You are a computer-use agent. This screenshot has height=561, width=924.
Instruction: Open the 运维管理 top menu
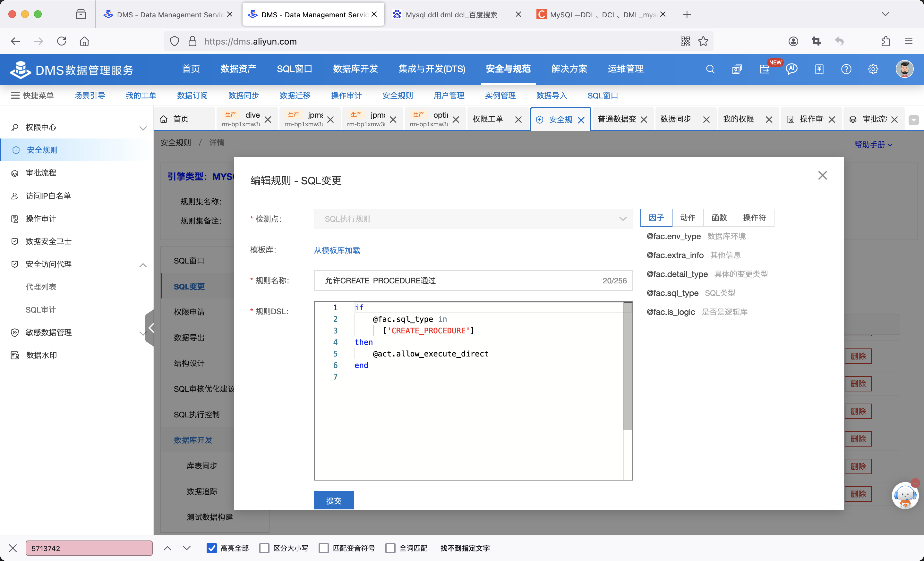coord(626,69)
